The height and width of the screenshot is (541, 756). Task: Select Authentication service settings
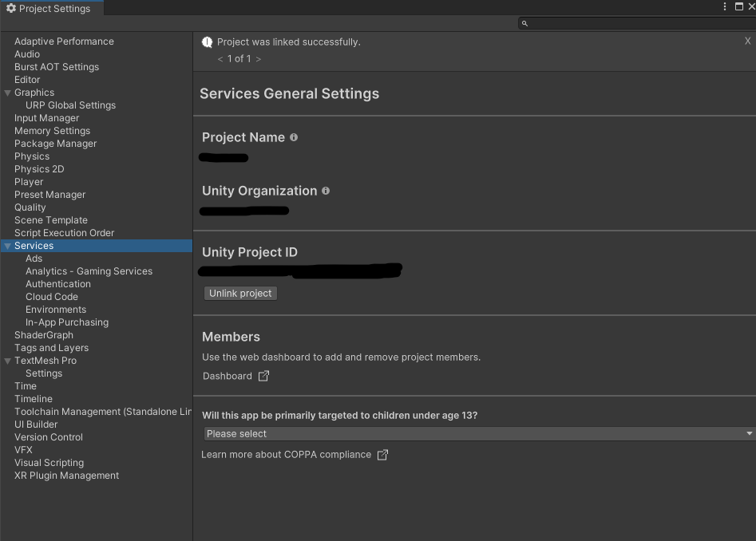point(57,284)
